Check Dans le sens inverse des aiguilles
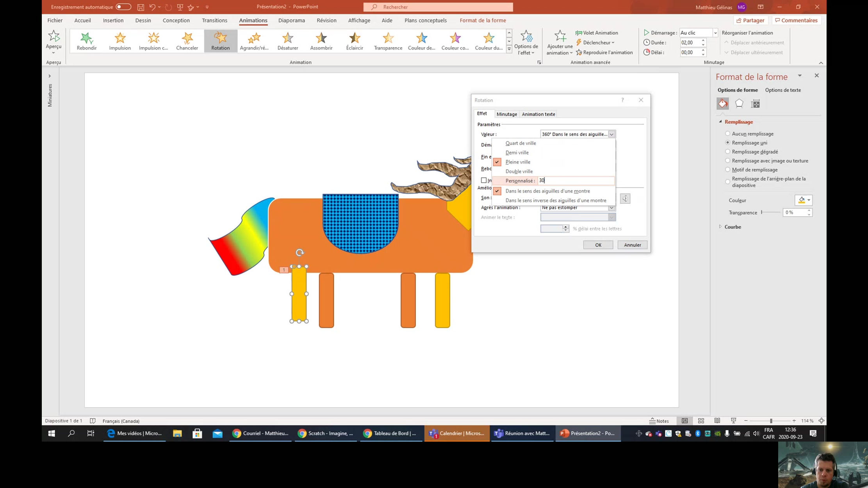This screenshot has width=868, height=488. [x=556, y=200]
